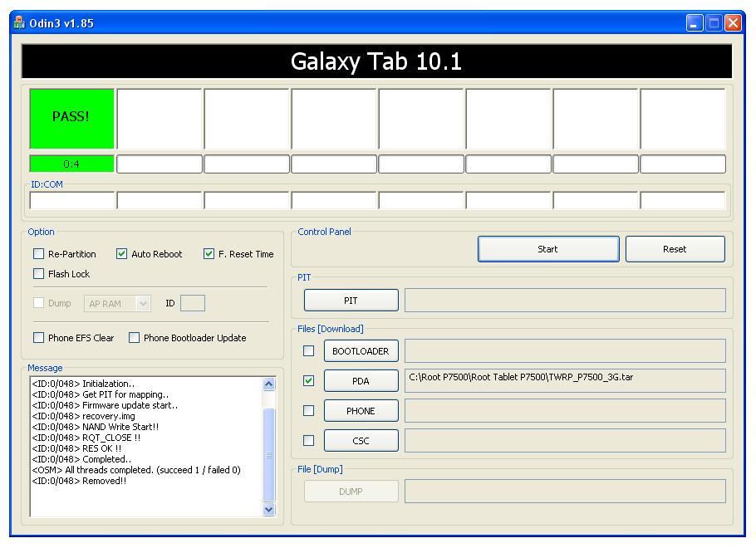Click the PDA path field with TWRP_P7500_3G.tar
The image size is (756, 548).
coord(565,381)
